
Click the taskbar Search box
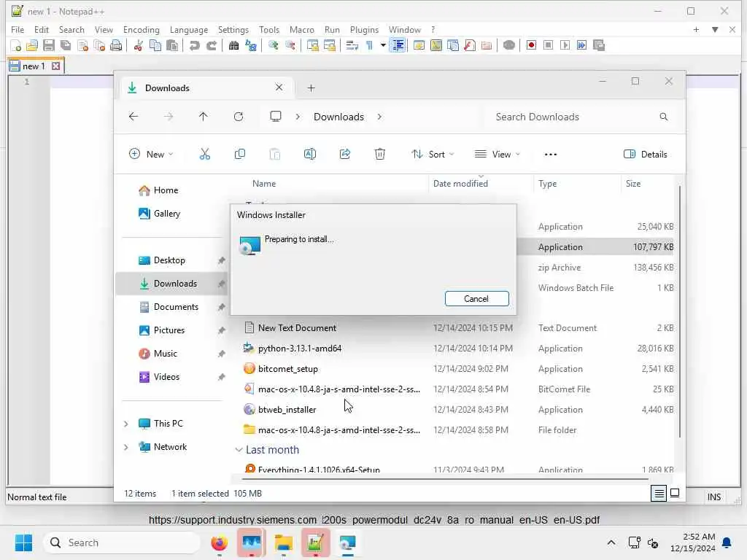point(123,542)
